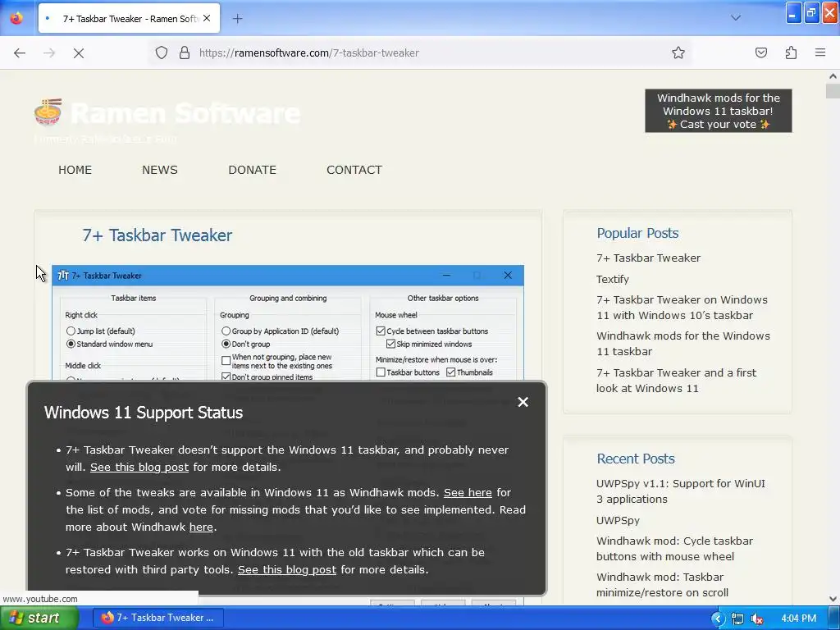The image size is (840, 630).
Task: Click the Ramen Software bowl logo
Action: point(48,112)
